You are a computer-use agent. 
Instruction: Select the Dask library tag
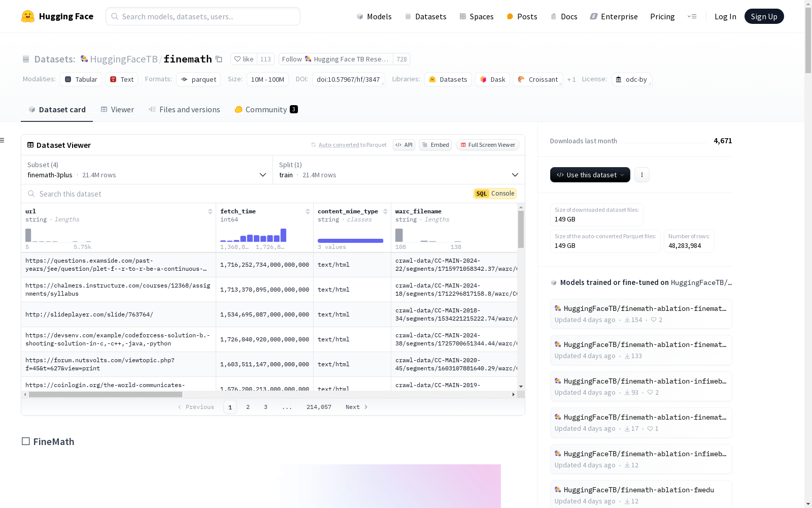(492, 79)
